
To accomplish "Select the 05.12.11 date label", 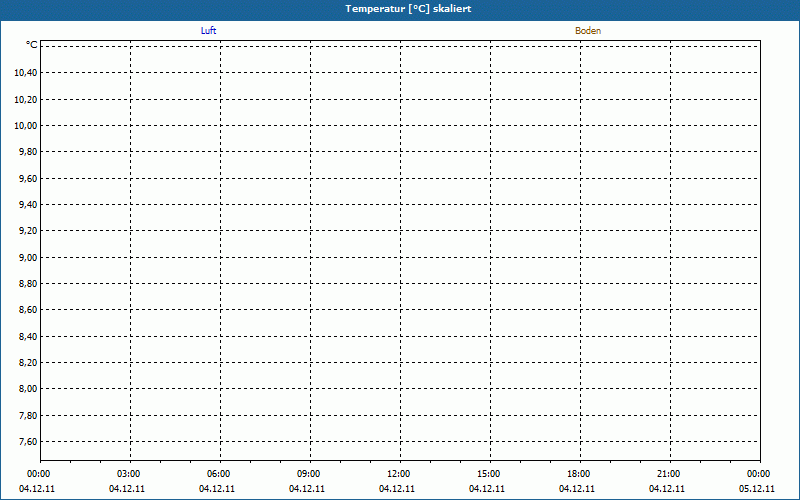I will click(758, 489).
